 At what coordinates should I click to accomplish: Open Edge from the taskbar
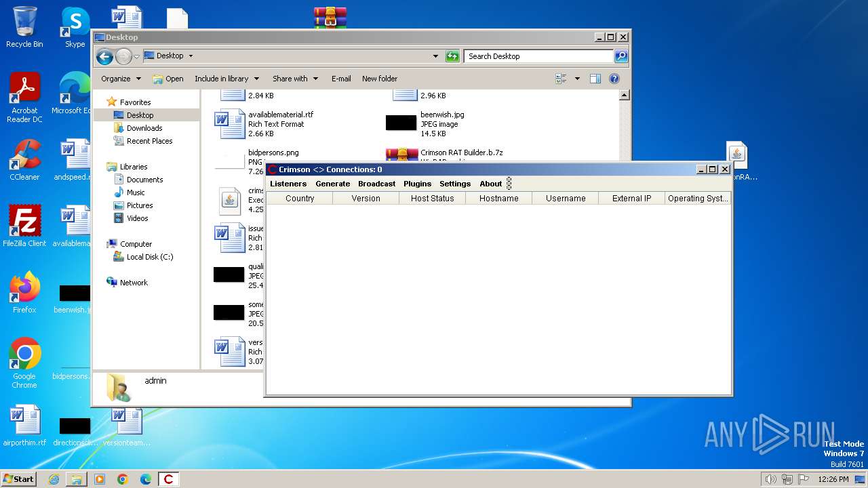(146, 479)
